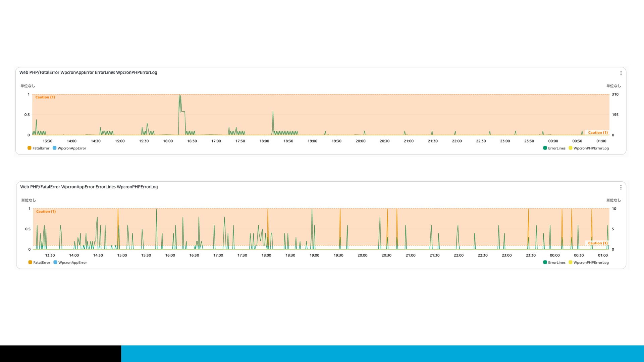The width and height of the screenshot is (644, 362).
Task: Toggle ErrorLines legend in bottom chart
Action: pyautogui.click(x=556, y=262)
